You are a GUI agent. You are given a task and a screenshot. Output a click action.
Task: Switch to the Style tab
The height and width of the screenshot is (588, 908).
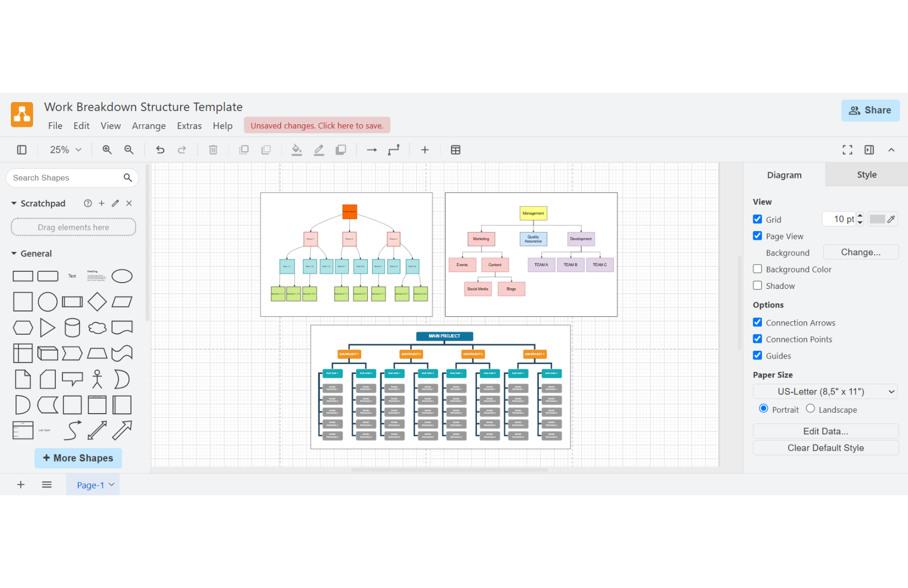pyautogui.click(x=867, y=175)
